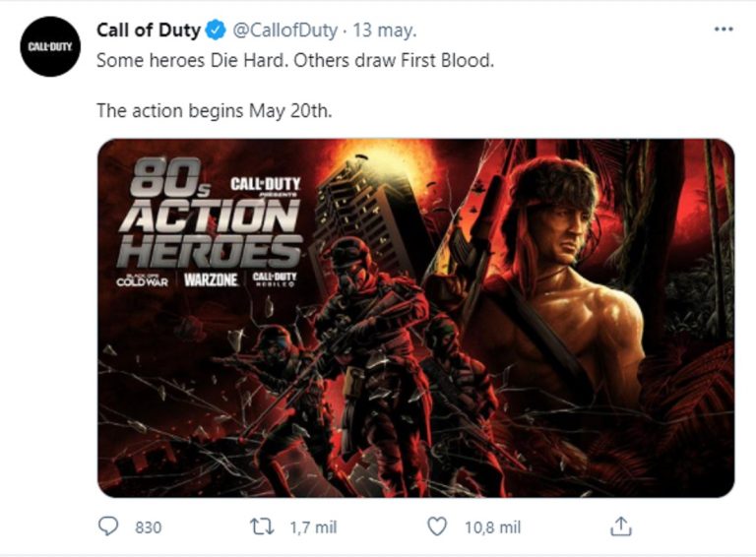Viewport: 756px width, 557px height.
Task: Click the "13 may." tweet timestamp
Action: tap(385, 31)
